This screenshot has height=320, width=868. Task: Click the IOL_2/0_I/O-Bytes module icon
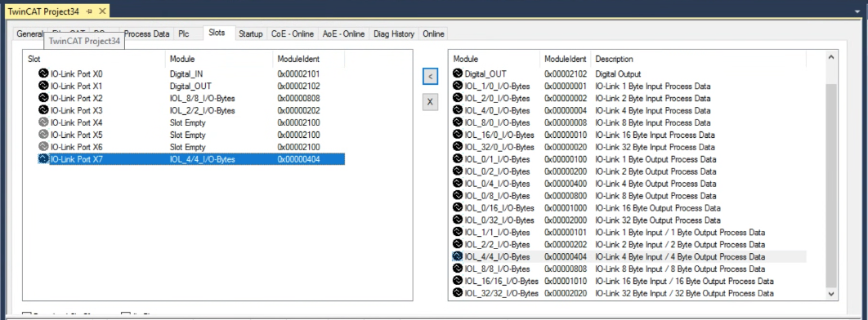point(457,98)
